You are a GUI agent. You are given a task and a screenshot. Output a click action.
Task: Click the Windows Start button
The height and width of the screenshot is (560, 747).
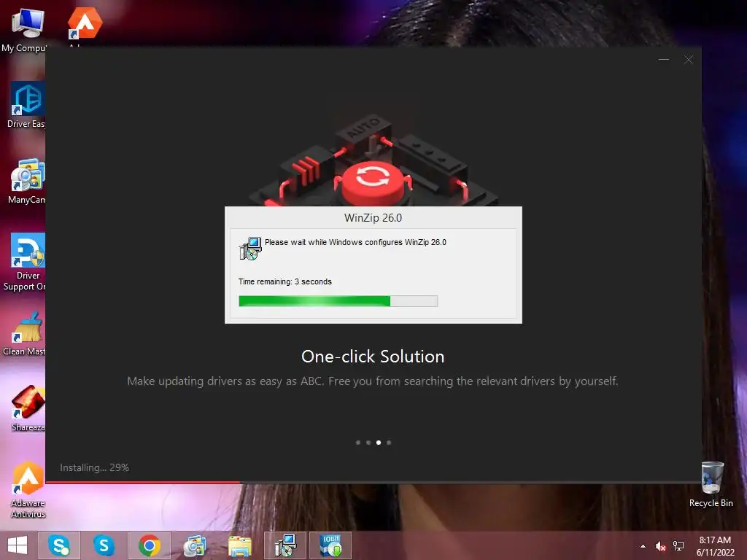(18, 545)
